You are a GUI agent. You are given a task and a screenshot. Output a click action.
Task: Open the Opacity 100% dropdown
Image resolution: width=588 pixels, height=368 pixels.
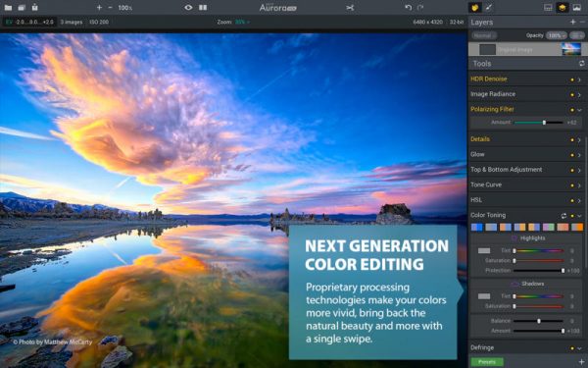click(556, 35)
